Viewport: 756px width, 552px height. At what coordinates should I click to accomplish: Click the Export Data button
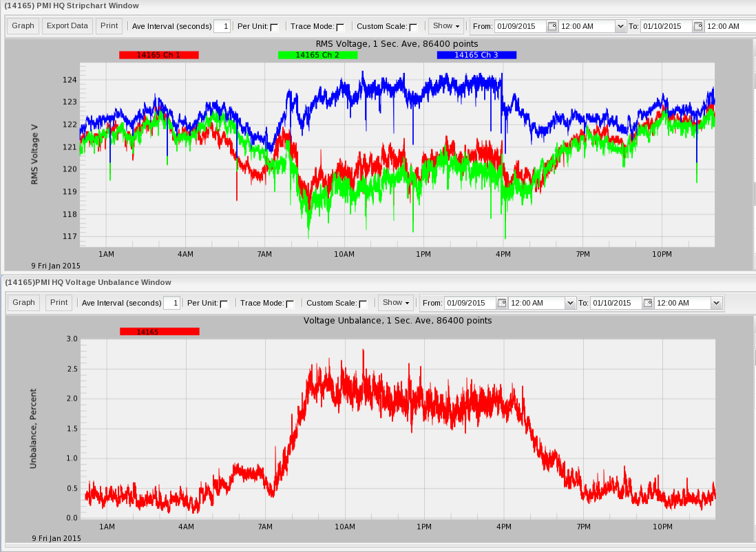[67, 26]
